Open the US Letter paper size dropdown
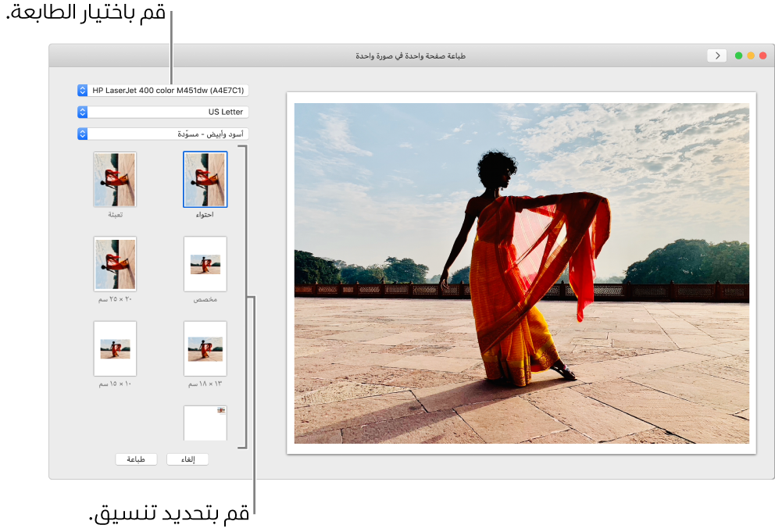Viewport: 775px width, 532px height. click(x=168, y=112)
